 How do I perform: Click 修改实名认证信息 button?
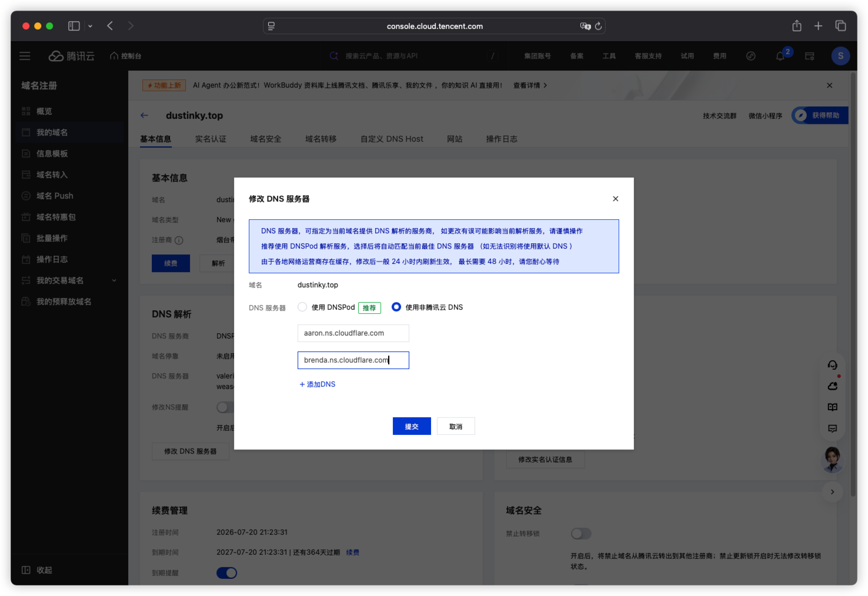point(545,460)
